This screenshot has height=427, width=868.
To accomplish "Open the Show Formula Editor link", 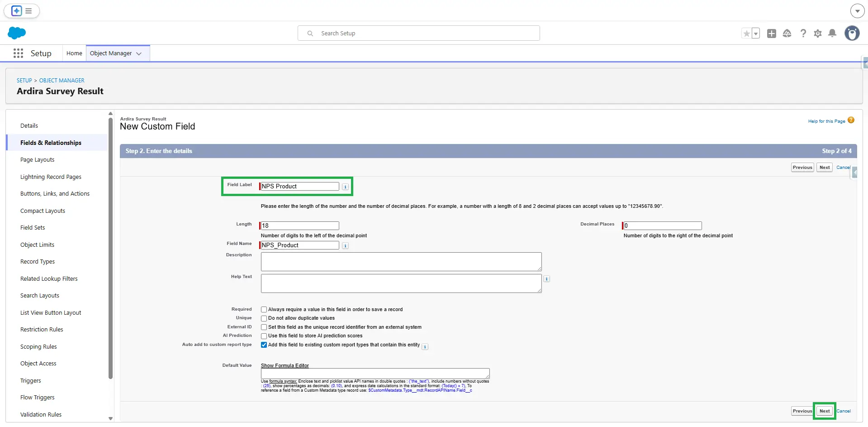I will tap(285, 365).
